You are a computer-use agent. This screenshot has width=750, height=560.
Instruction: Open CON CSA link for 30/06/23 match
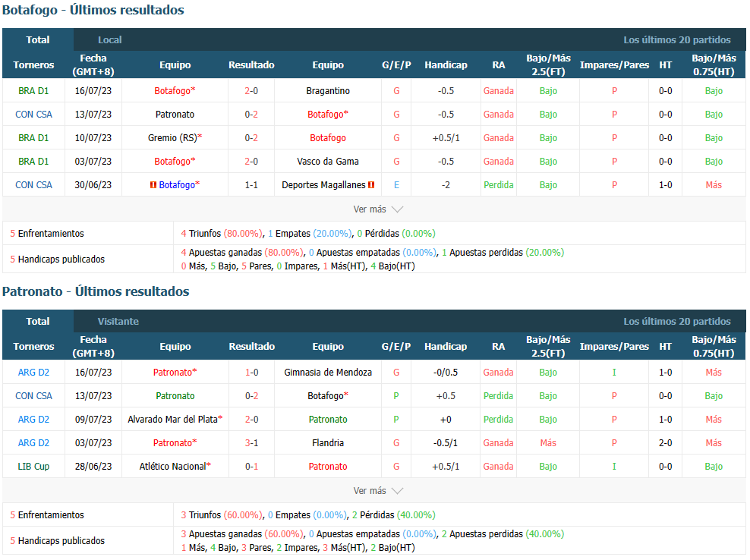33,185
